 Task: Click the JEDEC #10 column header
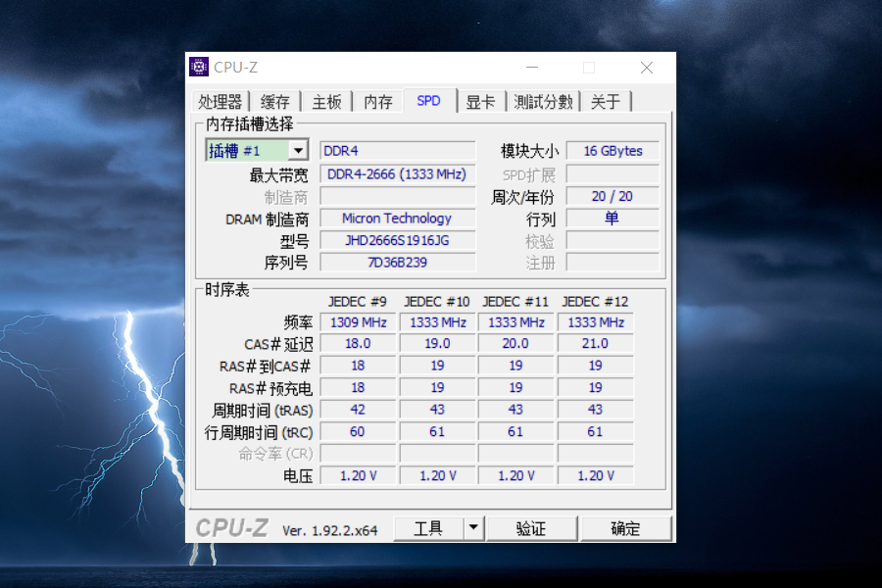[436, 302]
